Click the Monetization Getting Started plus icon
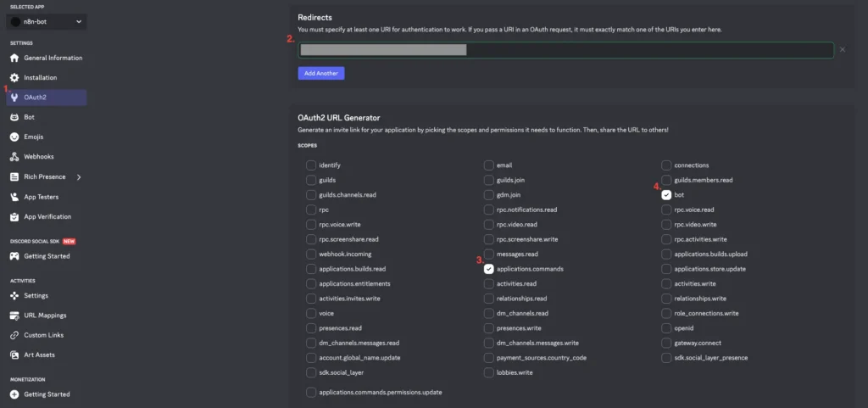This screenshot has width=868, height=408. 14,394
